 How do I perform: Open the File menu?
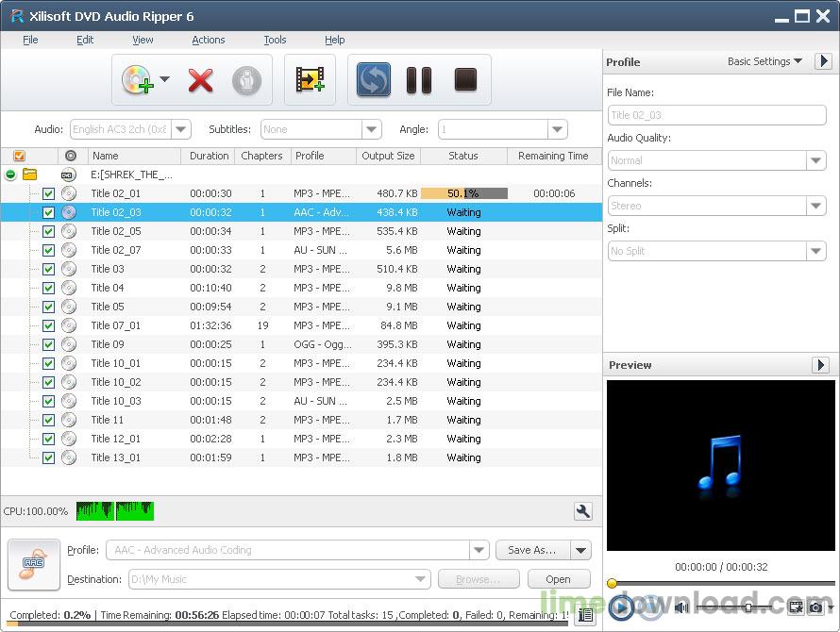click(30, 40)
